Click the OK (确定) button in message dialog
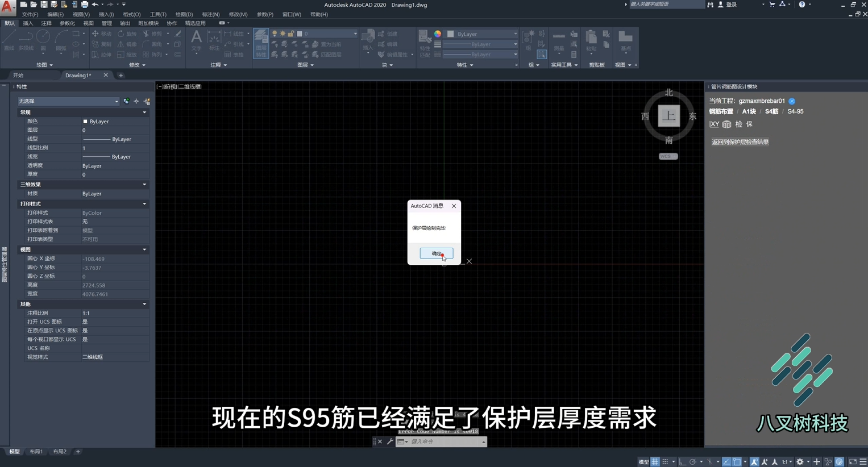868x467 pixels. (x=437, y=253)
